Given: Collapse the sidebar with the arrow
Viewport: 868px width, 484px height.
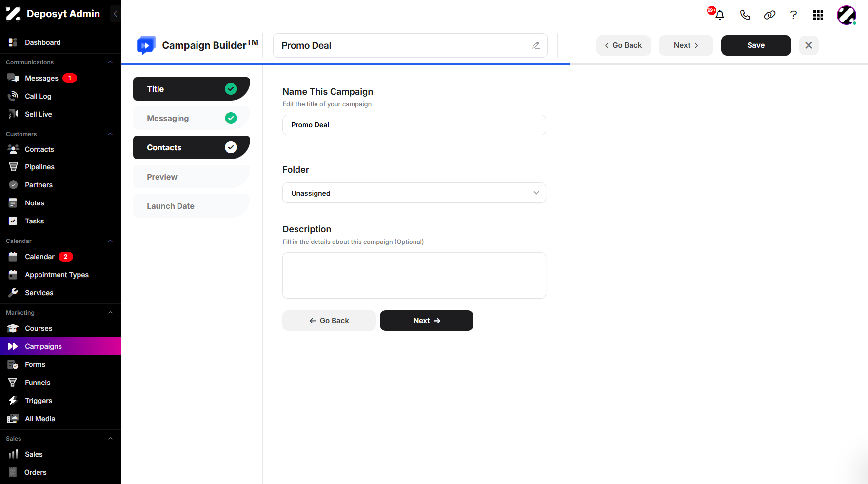Looking at the screenshot, I should point(115,14).
